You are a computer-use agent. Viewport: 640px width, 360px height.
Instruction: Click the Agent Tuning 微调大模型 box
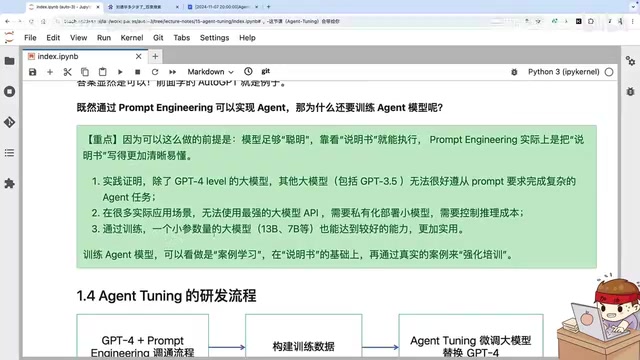pos(471,337)
